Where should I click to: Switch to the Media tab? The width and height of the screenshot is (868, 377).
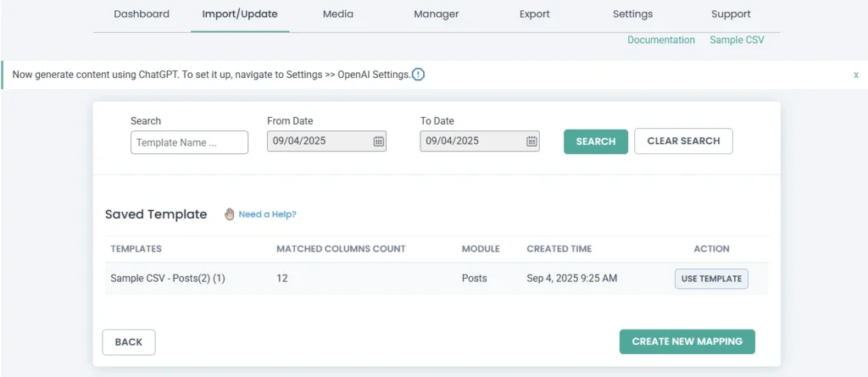[338, 14]
